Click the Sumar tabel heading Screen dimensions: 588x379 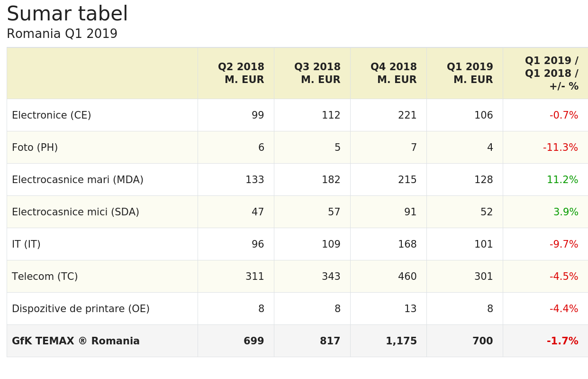click(x=67, y=14)
